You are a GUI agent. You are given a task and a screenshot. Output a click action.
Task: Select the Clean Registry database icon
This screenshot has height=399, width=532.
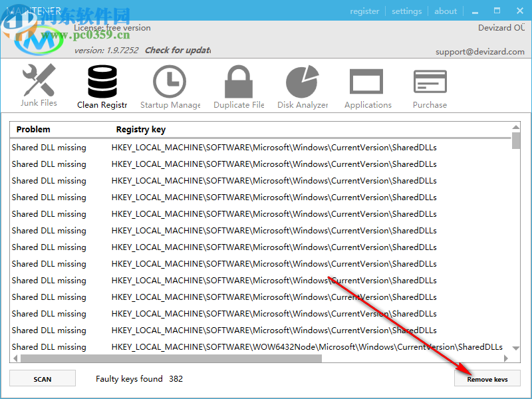pos(102,81)
